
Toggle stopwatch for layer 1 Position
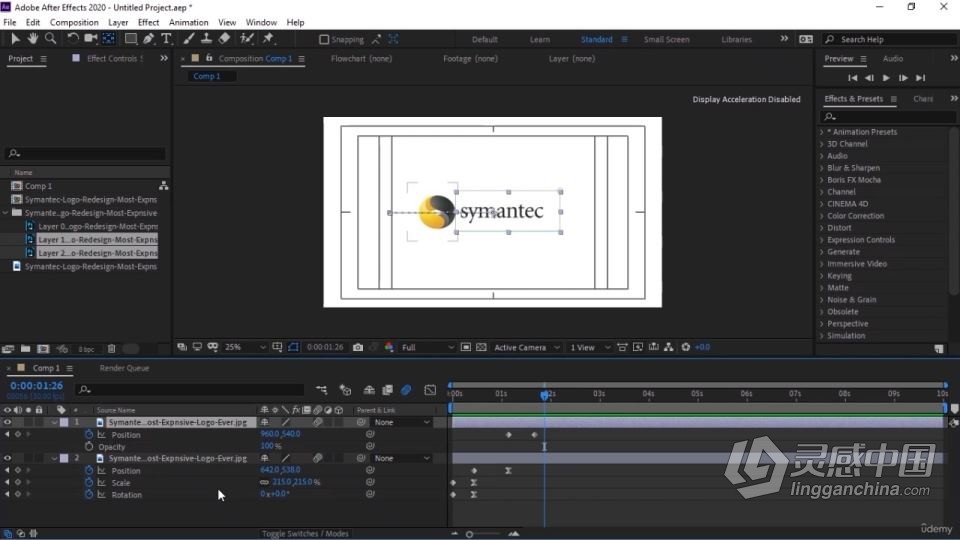tap(89, 434)
